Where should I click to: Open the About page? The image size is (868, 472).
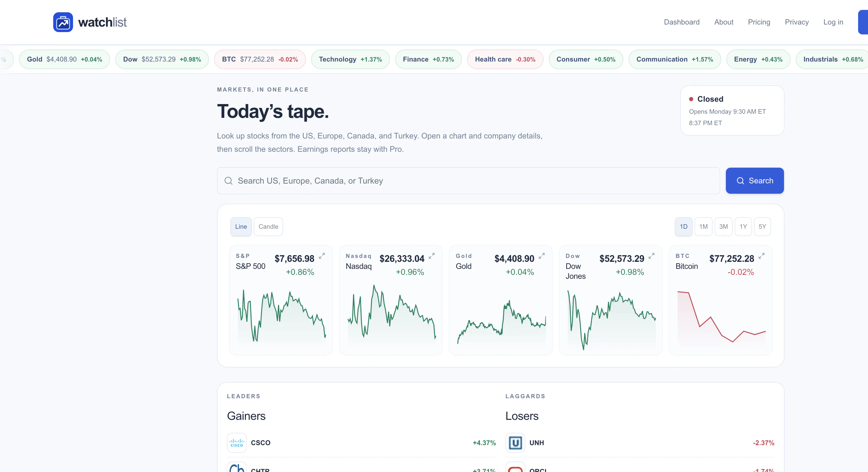[x=724, y=22]
